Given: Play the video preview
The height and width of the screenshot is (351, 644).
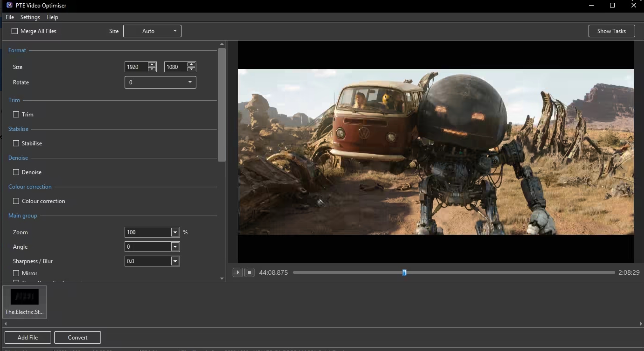Looking at the screenshot, I should click(238, 272).
